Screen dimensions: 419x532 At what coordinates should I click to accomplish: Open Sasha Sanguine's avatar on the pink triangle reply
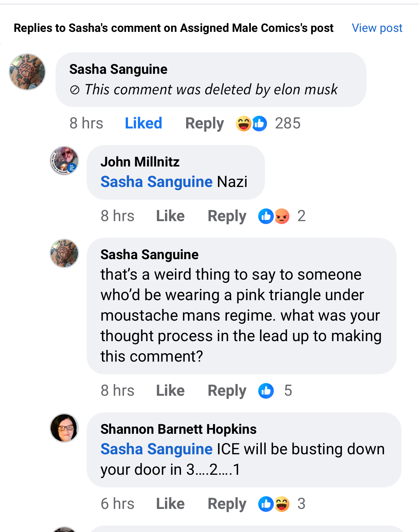tap(64, 253)
